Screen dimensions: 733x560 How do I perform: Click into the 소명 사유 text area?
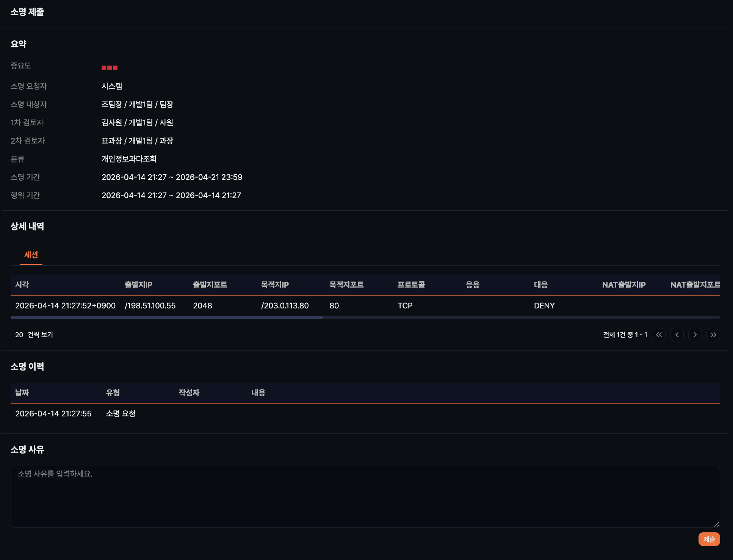click(365, 496)
